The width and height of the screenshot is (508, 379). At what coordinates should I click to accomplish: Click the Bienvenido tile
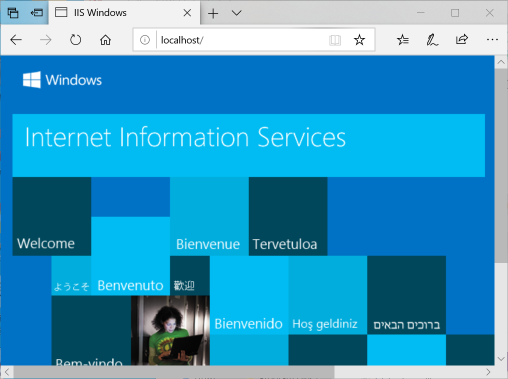pos(249,295)
